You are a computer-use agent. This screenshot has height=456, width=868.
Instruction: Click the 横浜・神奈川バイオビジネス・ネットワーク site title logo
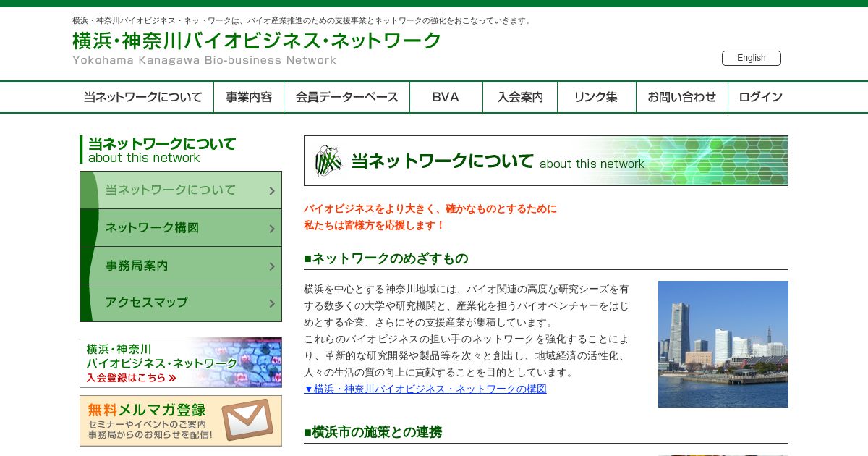pyautogui.click(x=257, y=41)
